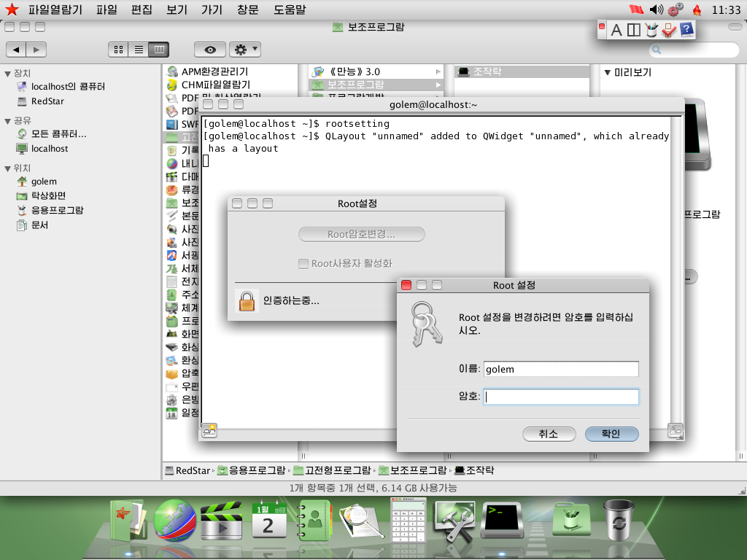The image size is (747, 560).
Task: Click inside the 암호 password field
Action: [560, 396]
